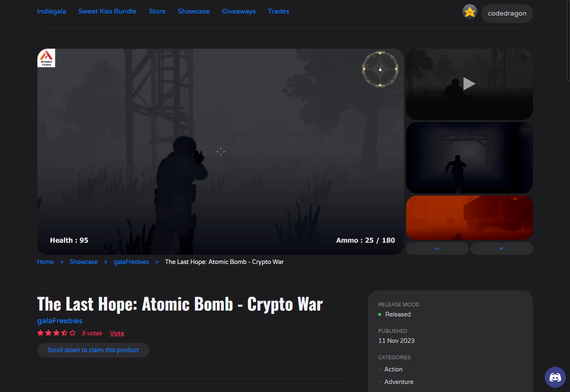
Task: Open the Indiegala menu item
Action: coord(52,11)
